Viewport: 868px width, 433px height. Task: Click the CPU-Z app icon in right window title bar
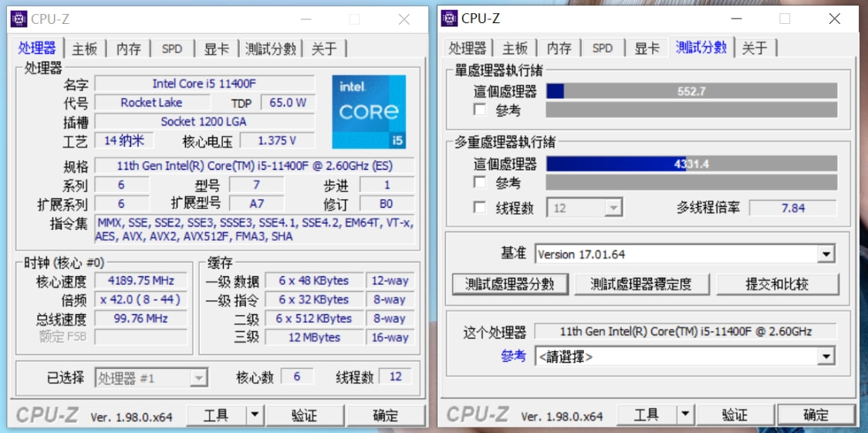point(449,19)
